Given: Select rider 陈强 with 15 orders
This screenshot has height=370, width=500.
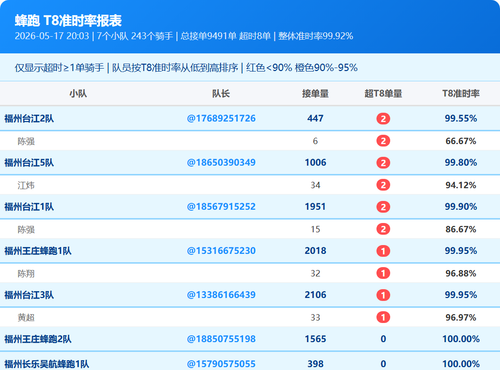Looking at the screenshot, I should 26,230.
